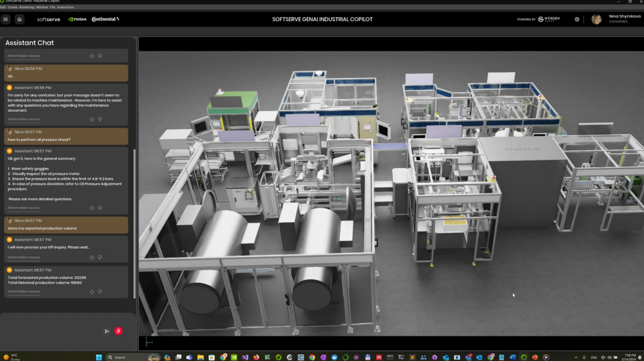Open settings via the gear icon
The width and height of the screenshot is (644, 361).
(x=577, y=19)
